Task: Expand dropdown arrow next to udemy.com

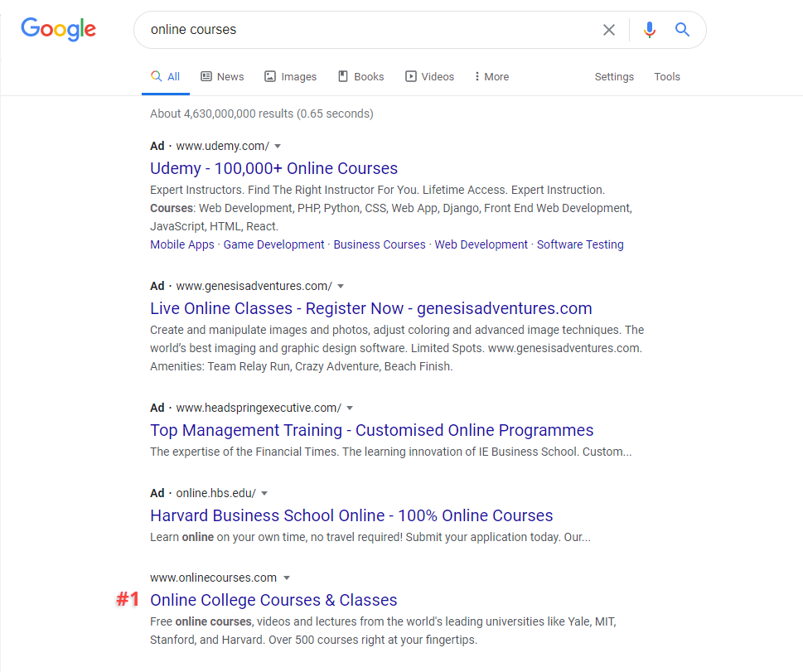Action: pos(278,147)
